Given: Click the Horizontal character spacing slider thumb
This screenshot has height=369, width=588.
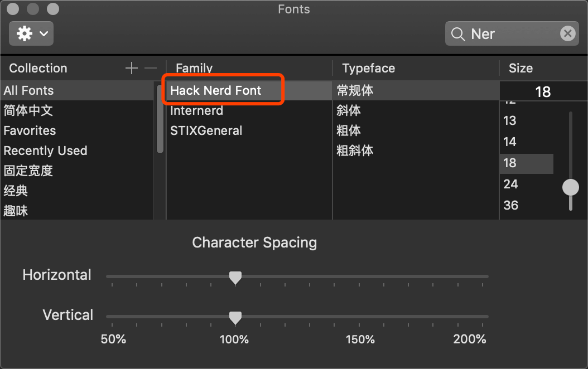Looking at the screenshot, I should coord(235,278).
